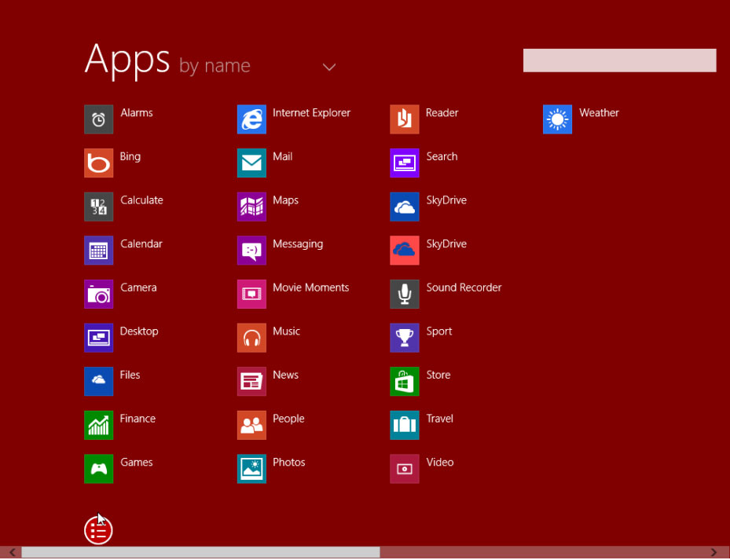This screenshot has width=730, height=560.
Task: Click the 'Bing' text label
Action: [x=130, y=157]
